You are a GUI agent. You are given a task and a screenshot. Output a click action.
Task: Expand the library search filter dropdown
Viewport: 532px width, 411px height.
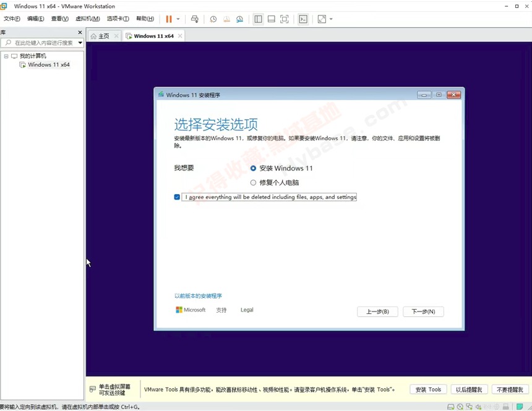(x=80, y=43)
